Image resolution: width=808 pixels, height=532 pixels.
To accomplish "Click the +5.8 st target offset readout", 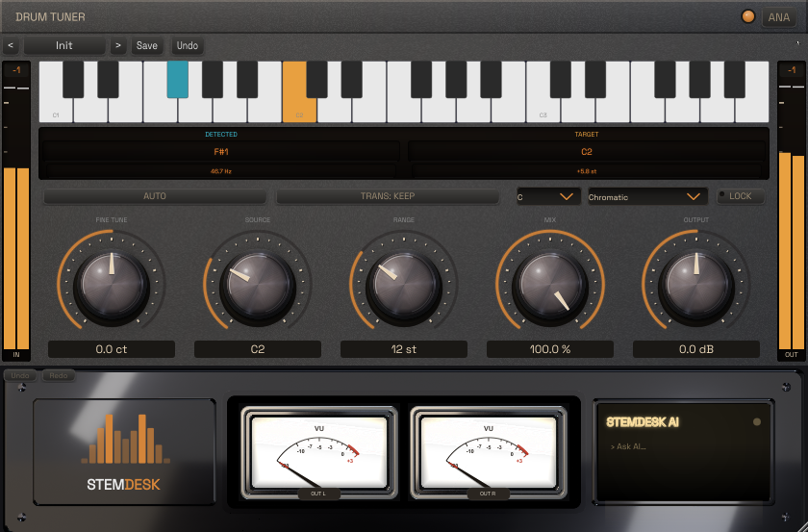I will pyautogui.click(x=587, y=171).
